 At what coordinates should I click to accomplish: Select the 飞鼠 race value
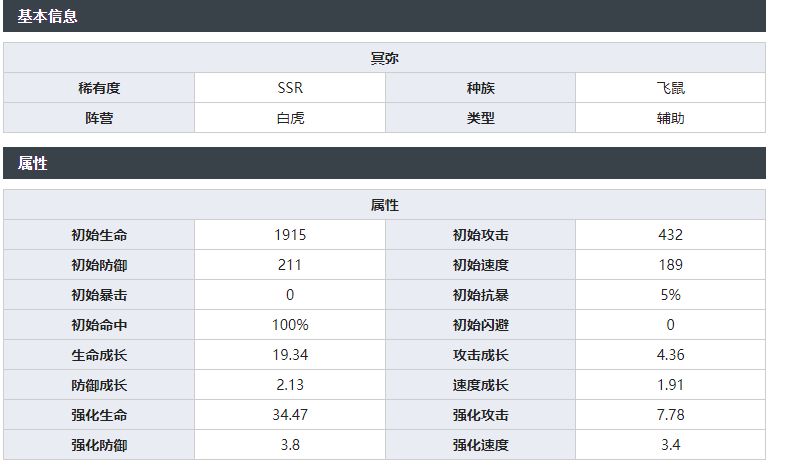670,88
